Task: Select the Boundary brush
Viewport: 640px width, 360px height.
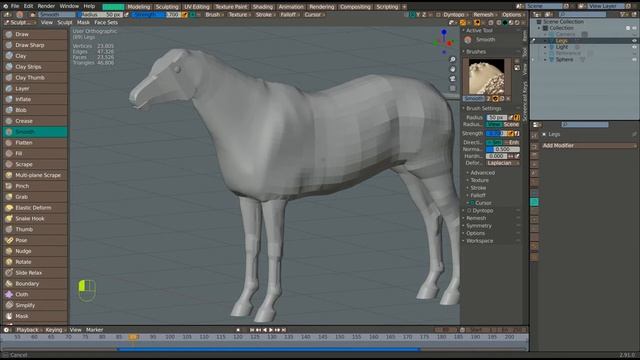Action: [x=35, y=284]
